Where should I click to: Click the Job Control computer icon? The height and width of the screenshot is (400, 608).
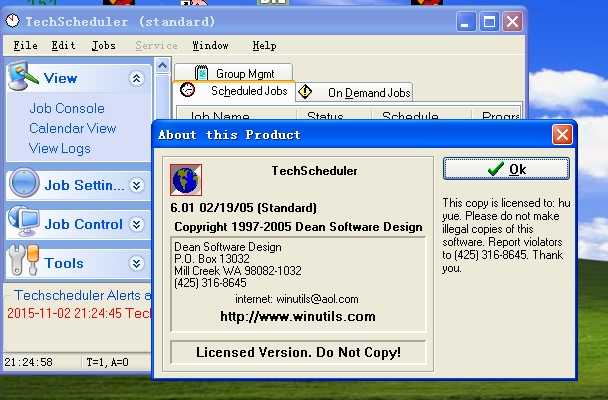coord(24,221)
